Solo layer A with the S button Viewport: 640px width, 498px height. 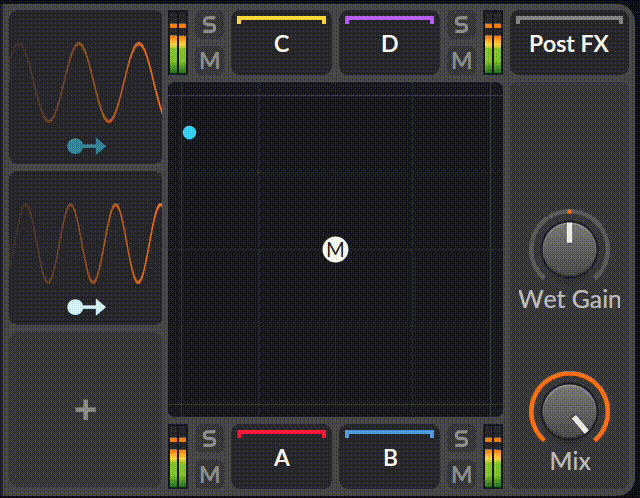[x=209, y=439]
